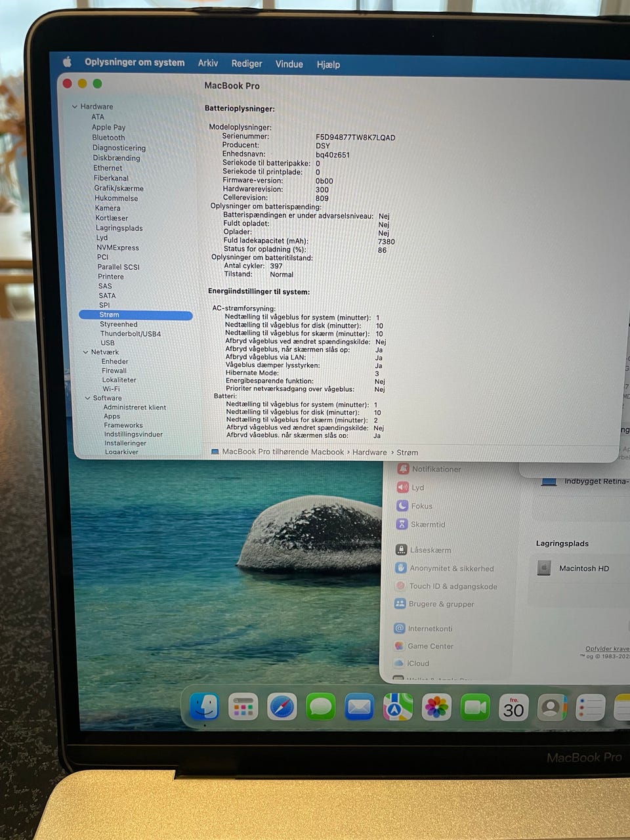Select Kortlæser in the sidebar
This screenshot has height=840, width=630.
[x=112, y=218]
